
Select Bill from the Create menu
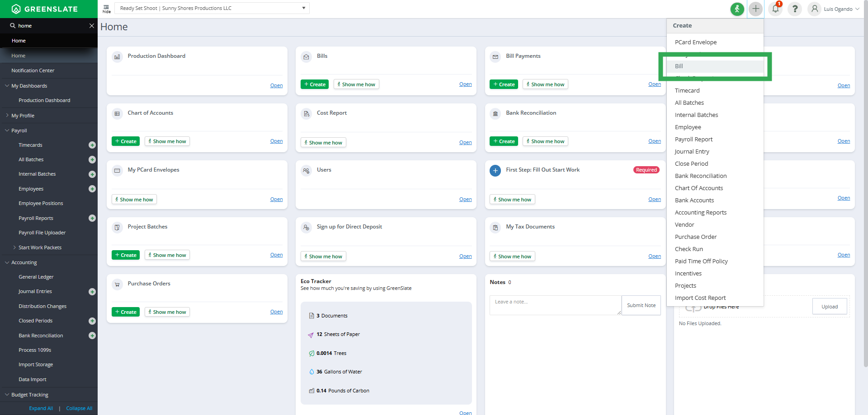click(679, 66)
